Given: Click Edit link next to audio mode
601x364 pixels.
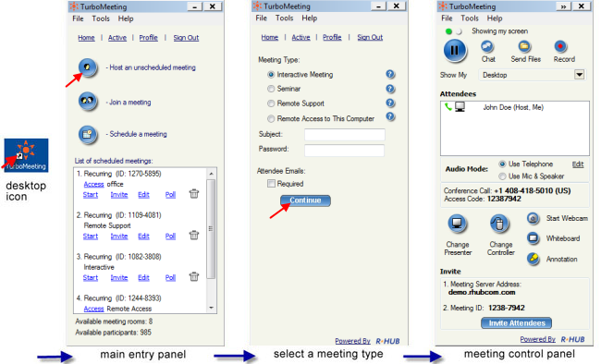Looking at the screenshot, I should pyautogui.click(x=578, y=164).
